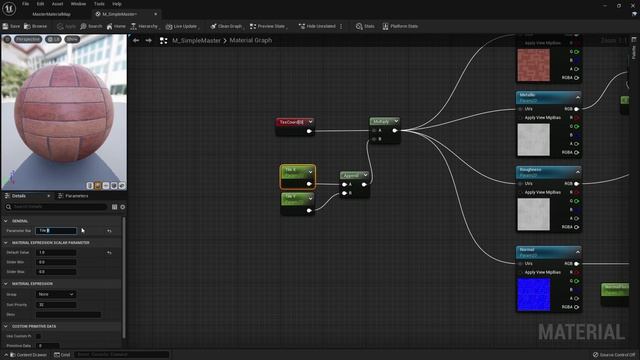Click the M_SimpleMaster breadcrumb link
The width and height of the screenshot is (640, 360).
[196, 40]
